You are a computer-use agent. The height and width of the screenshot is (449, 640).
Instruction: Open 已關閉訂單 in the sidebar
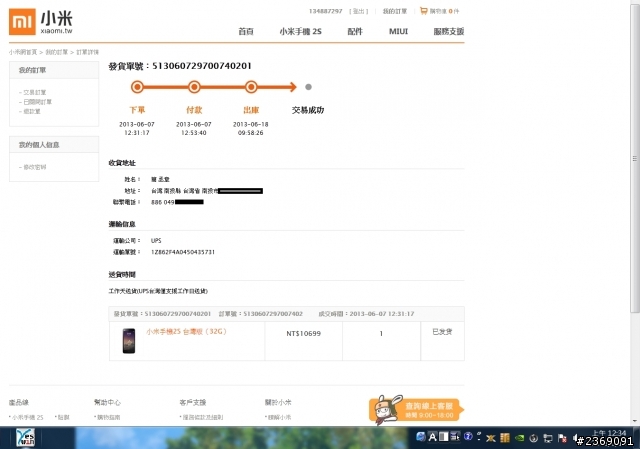[36, 102]
